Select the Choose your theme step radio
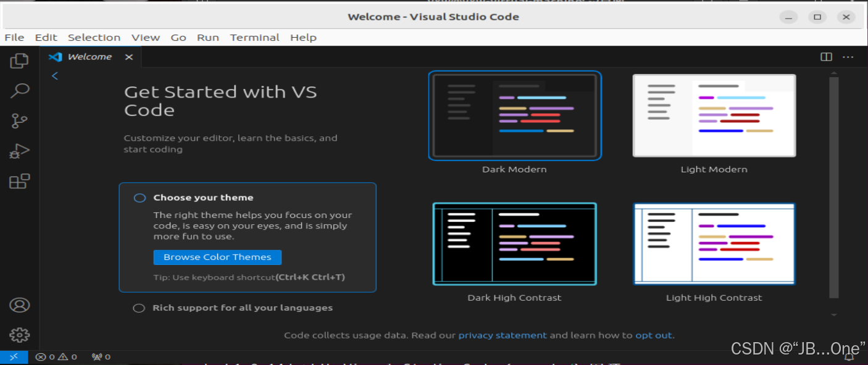 [x=140, y=198]
